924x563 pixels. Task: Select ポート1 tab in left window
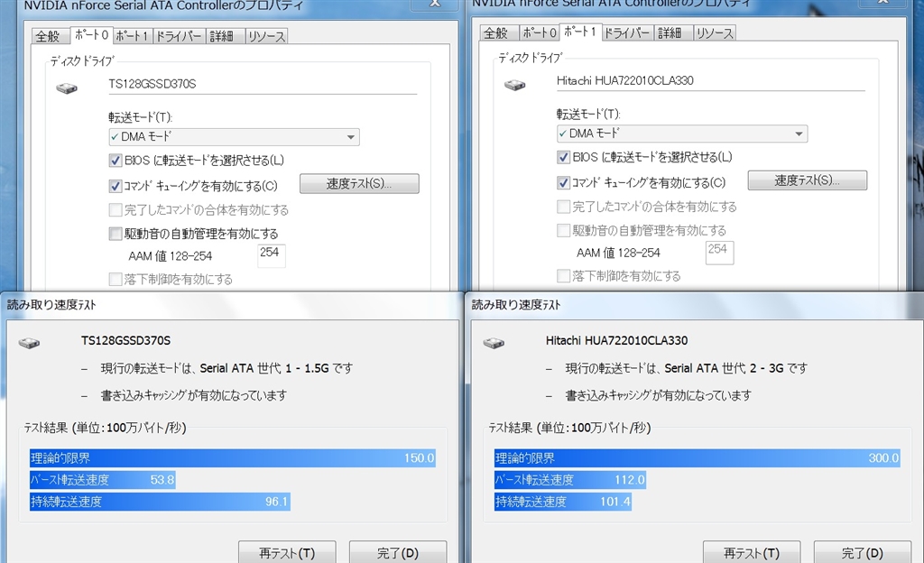click(132, 36)
